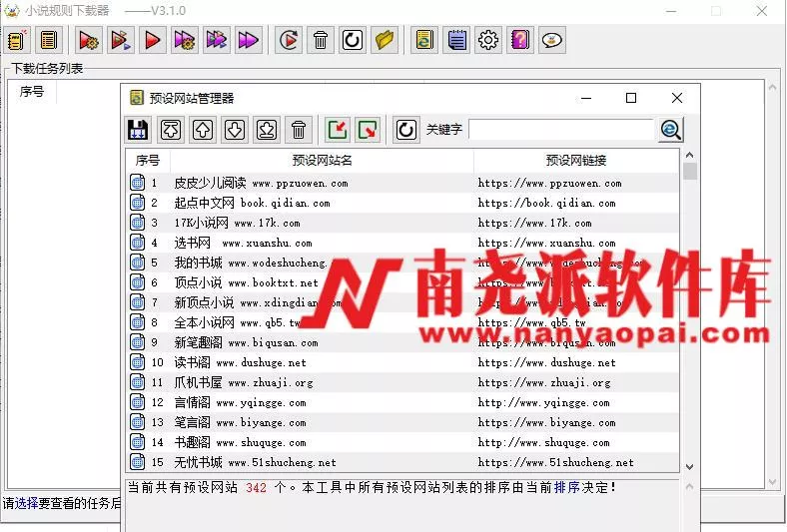Select row 13 笔言阁
The height and width of the screenshot is (532, 787).
pyautogui.click(x=402, y=422)
